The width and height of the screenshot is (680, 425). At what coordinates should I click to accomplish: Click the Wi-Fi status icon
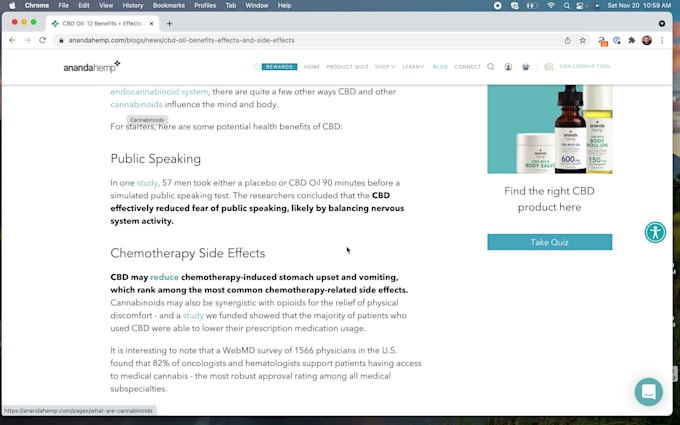(551, 6)
